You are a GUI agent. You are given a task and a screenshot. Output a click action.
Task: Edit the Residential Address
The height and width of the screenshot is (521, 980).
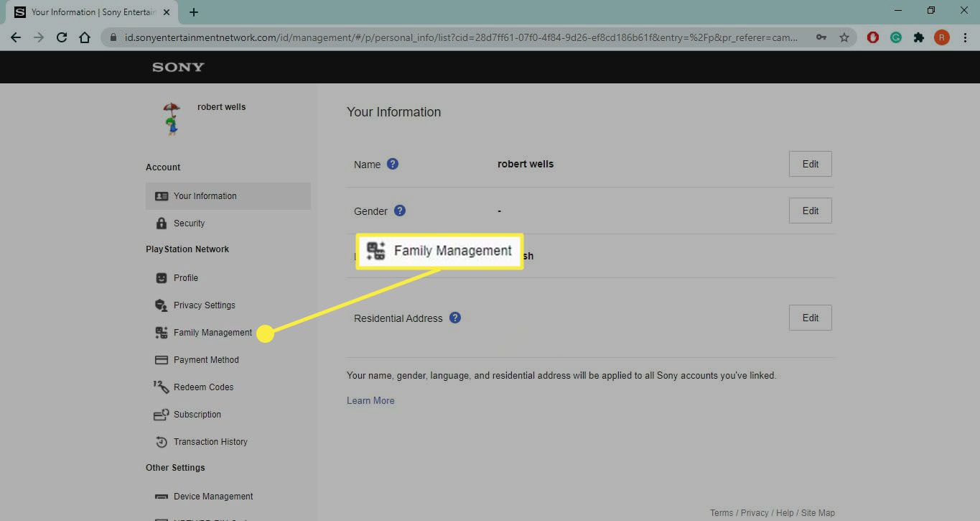pos(810,318)
